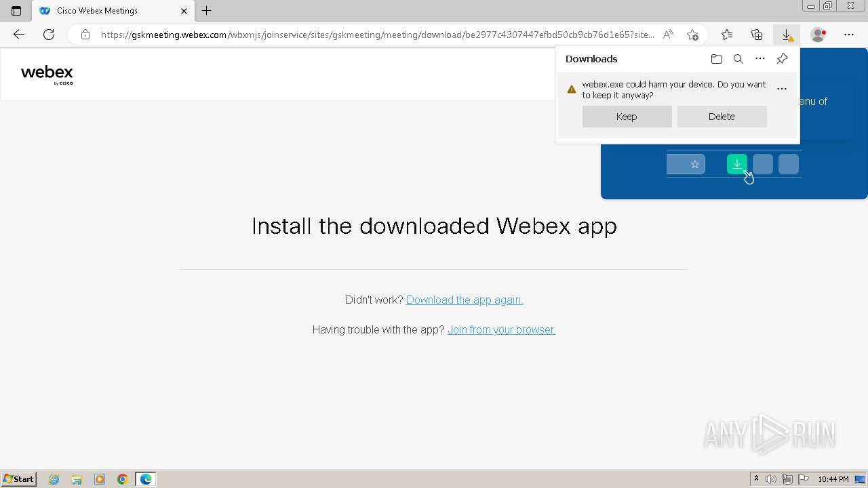Open the tab actions menu icon
The width and height of the screenshot is (868, 488).
tap(16, 11)
